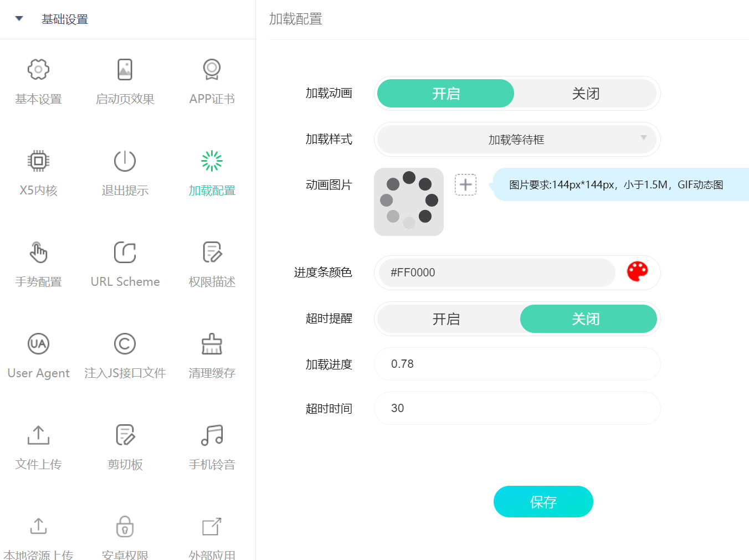Turn 加载动画 to 开启

point(446,94)
